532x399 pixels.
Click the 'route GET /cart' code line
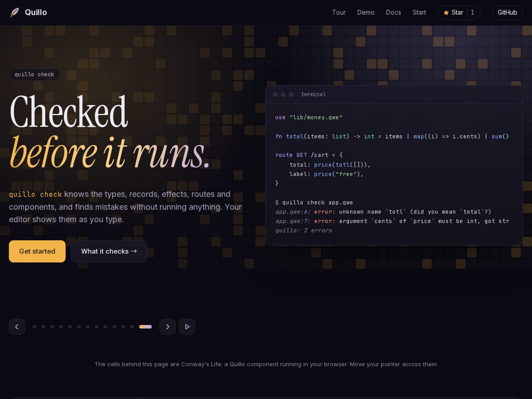click(x=309, y=155)
